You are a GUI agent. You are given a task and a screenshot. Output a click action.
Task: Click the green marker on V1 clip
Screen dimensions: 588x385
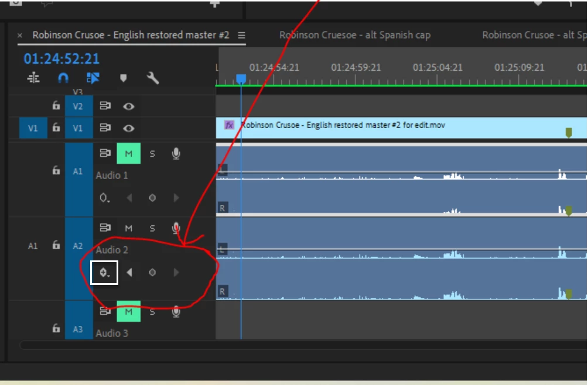click(x=569, y=133)
